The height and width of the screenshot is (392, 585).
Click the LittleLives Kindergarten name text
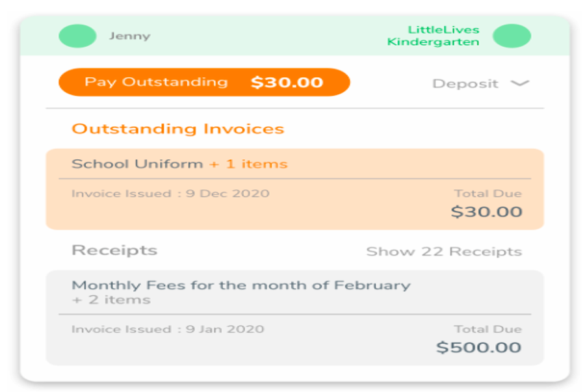434,36
